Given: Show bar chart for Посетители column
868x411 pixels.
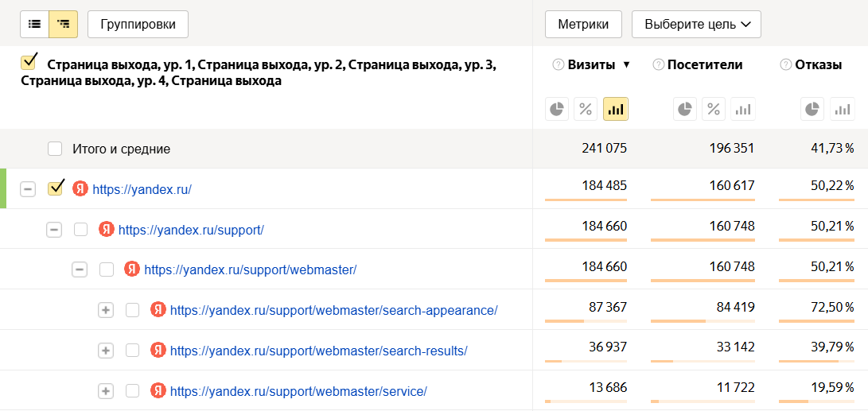Looking at the screenshot, I should [x=742, y=110].
